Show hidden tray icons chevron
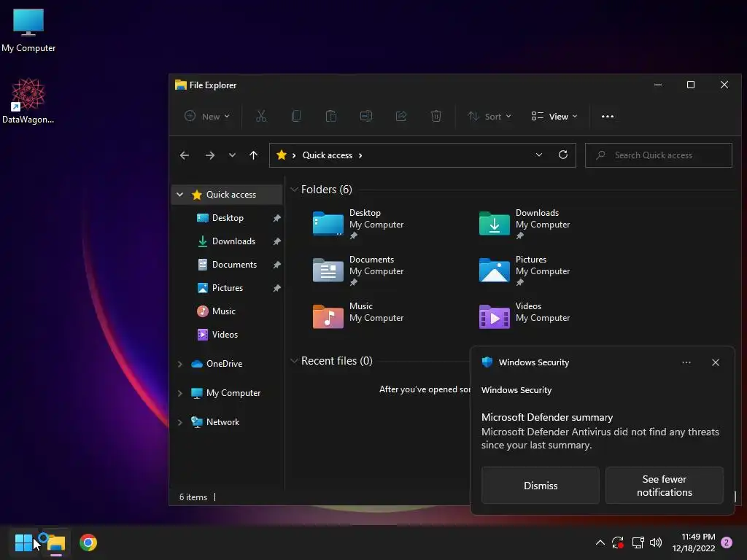 [x=600, y=542]
